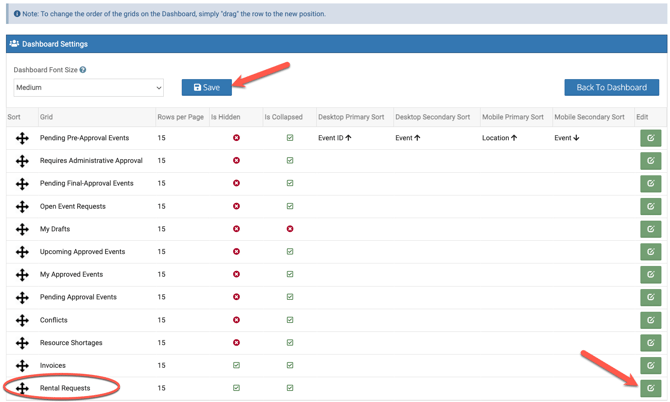Toggle Is Hidden for Rental Requests
This screenshot has width=670, height=402.
[236, 388]
